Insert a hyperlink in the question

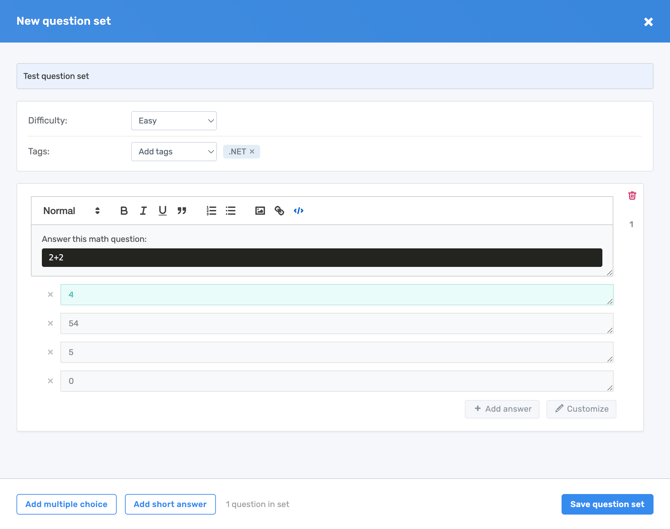coord(279,211)
